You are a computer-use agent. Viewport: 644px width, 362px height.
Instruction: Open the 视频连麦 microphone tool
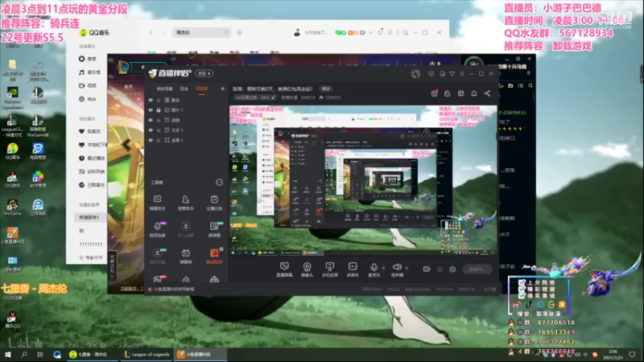pos(157,229)
